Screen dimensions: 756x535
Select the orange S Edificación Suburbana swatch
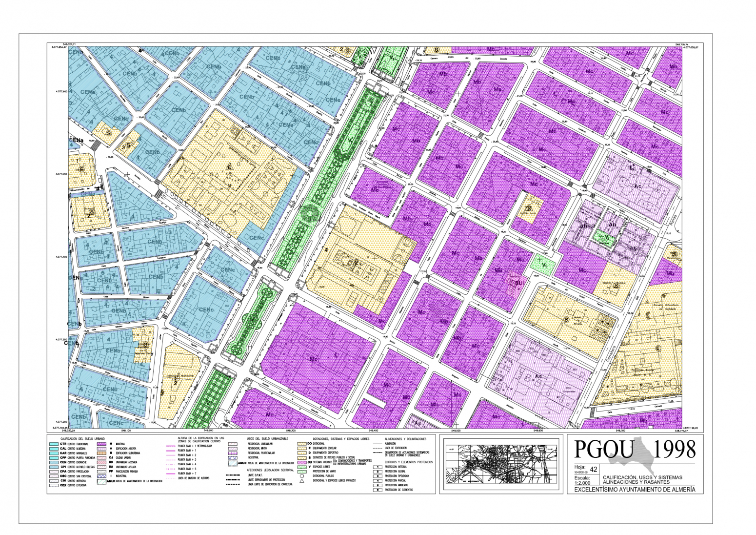pos(101,453)
